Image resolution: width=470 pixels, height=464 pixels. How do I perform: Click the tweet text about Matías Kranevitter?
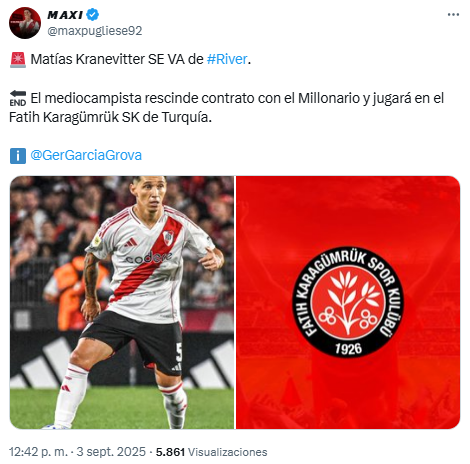coord(226,88)
